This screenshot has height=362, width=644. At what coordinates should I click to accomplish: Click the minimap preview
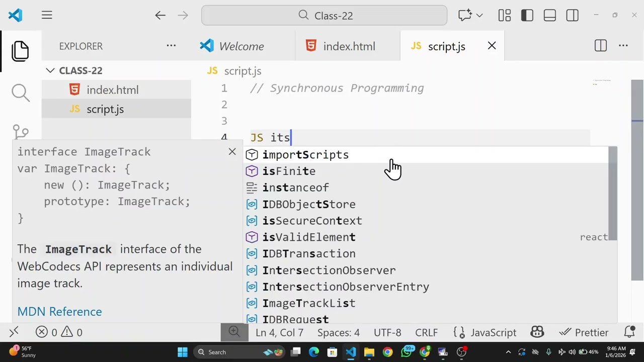[602, 82]
